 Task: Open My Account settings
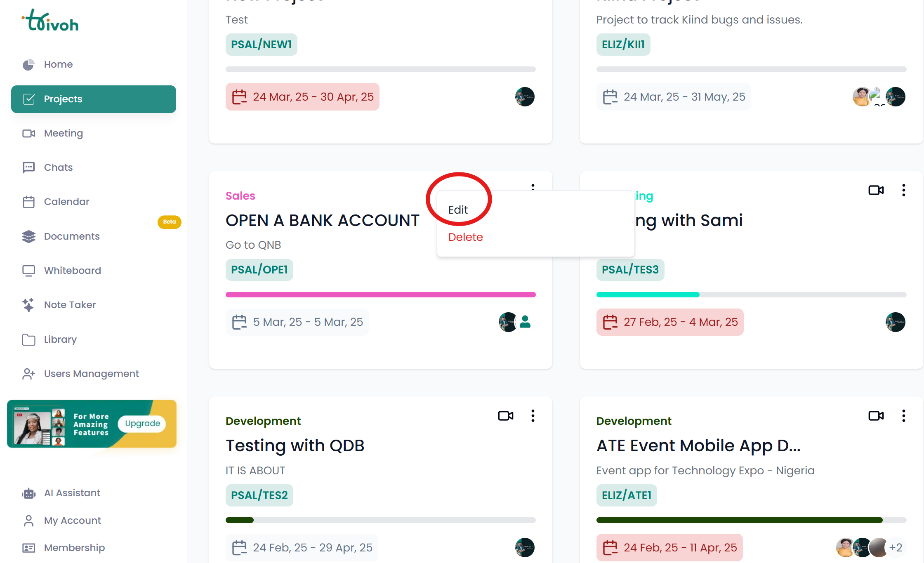[72, 521]
